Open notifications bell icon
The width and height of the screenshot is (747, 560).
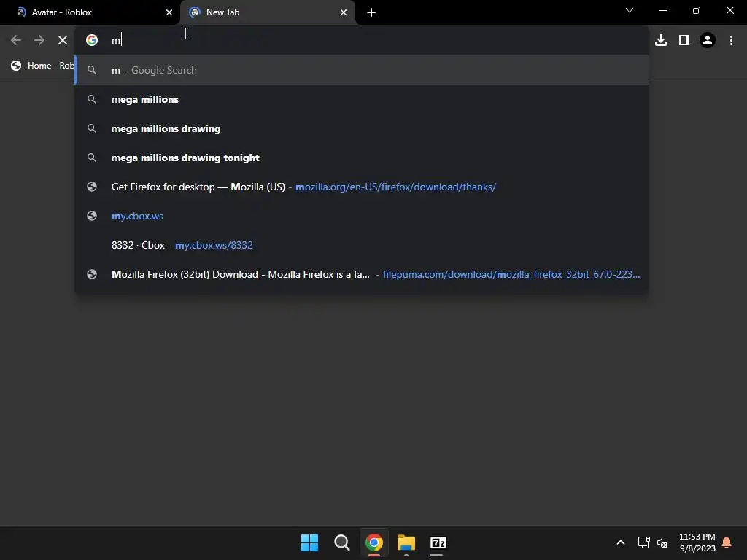[727, 542]
